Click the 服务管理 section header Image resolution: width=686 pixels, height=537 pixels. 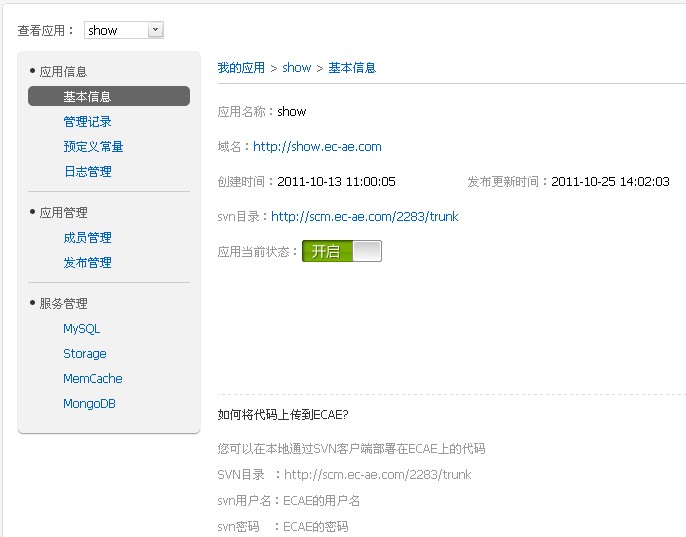click(x=63, y=304)
